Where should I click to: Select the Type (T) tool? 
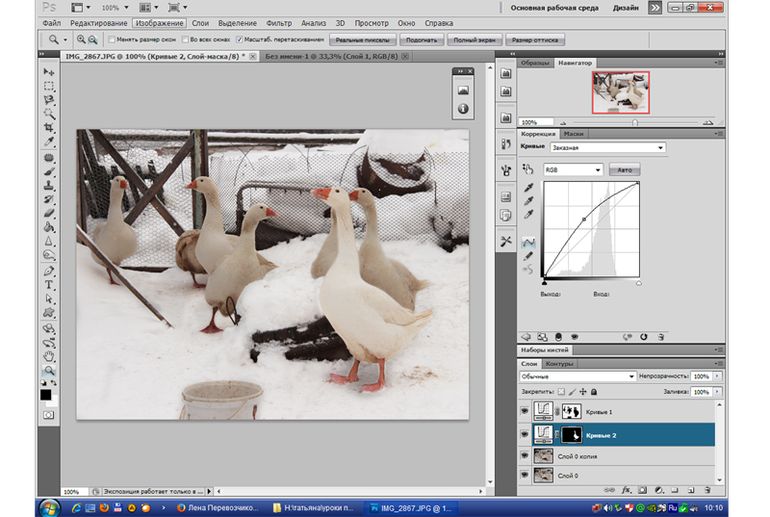click(48, 285)
